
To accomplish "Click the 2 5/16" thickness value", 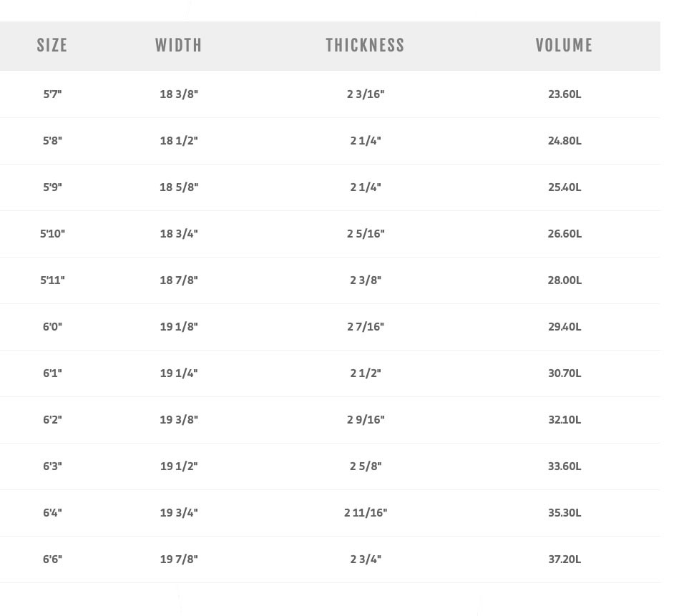I will coord(366,233).
